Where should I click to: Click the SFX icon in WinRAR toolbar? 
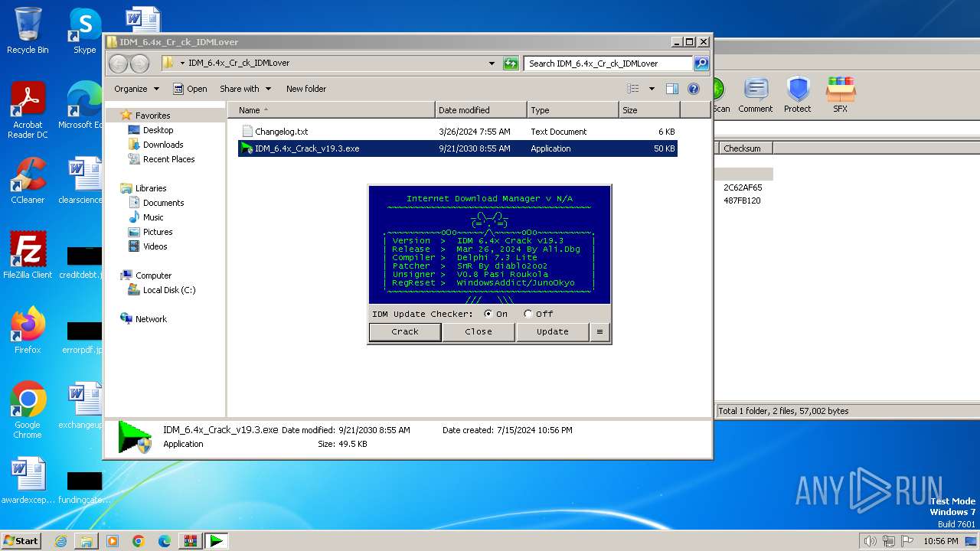(x=841, y=96)
